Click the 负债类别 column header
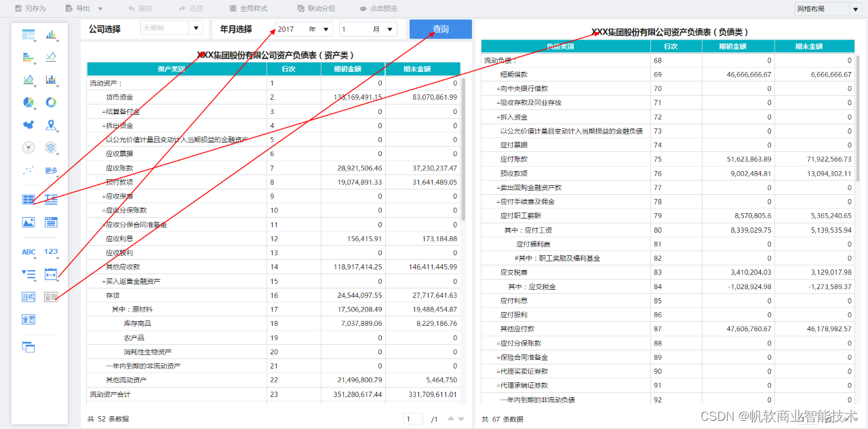868x429 pixels. click(x=566, y=47)
